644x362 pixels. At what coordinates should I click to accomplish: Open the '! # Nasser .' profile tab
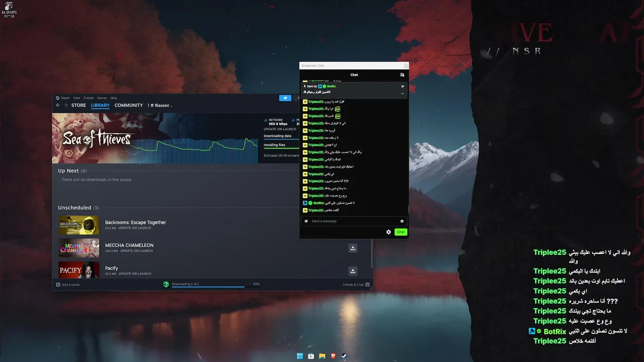[x=160, y=106]
